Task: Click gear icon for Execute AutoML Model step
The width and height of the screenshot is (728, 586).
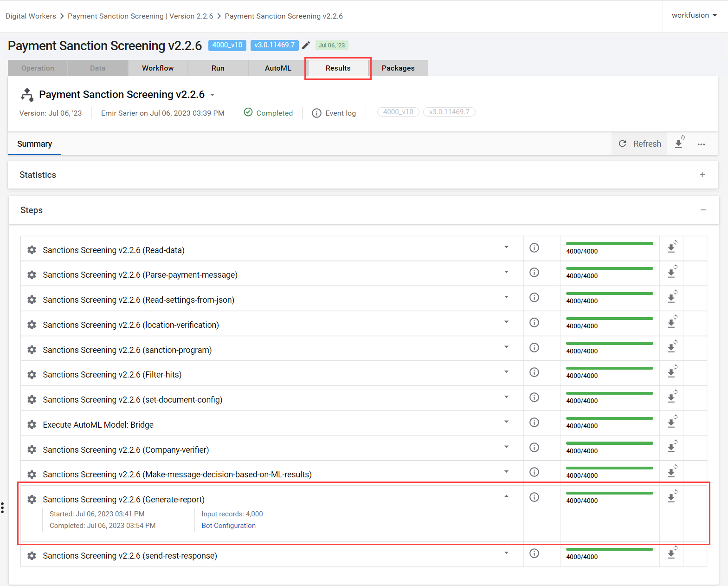Action: point(32,425)
